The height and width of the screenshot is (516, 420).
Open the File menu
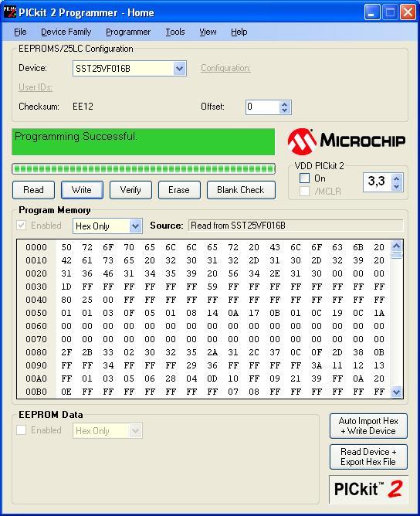click(x=20, y=32)
